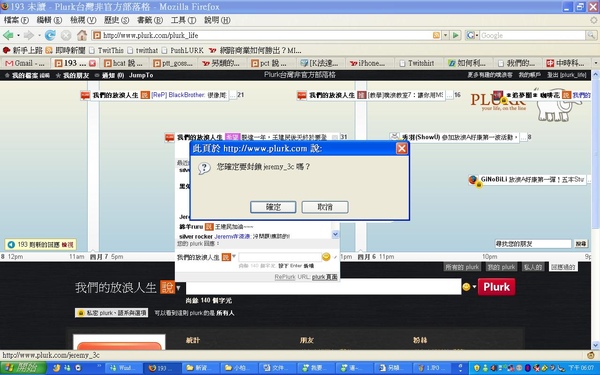The image size is (600, 375).
Task: Open 編輯 menu
Action: point(49,20)
